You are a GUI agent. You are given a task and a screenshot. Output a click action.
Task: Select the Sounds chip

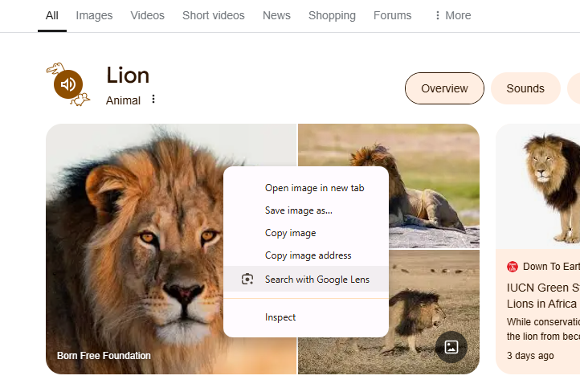(x=525, y=88)
